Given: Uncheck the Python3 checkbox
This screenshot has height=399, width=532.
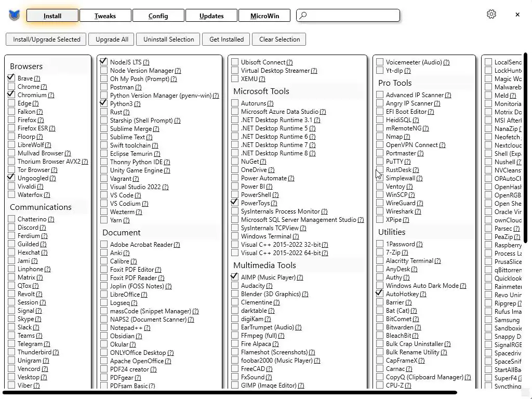Looking at the screenshot, I should point(104,103).
